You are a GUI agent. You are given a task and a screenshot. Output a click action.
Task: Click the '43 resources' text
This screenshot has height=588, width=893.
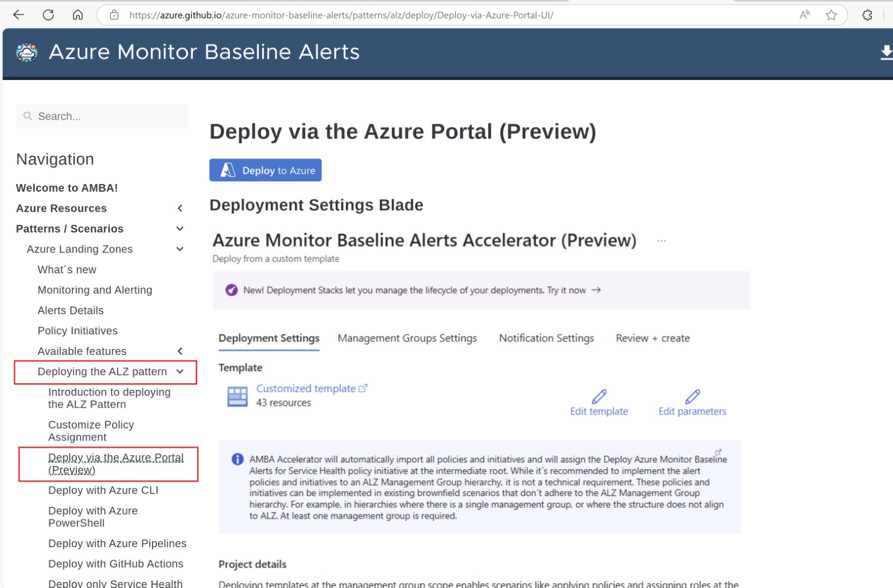click(x=283, y=403)
